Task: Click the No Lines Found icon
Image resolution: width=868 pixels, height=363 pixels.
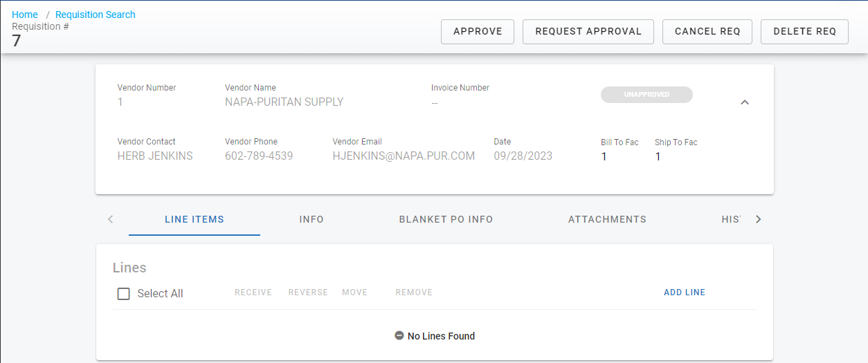Action: tap(399, 335)
